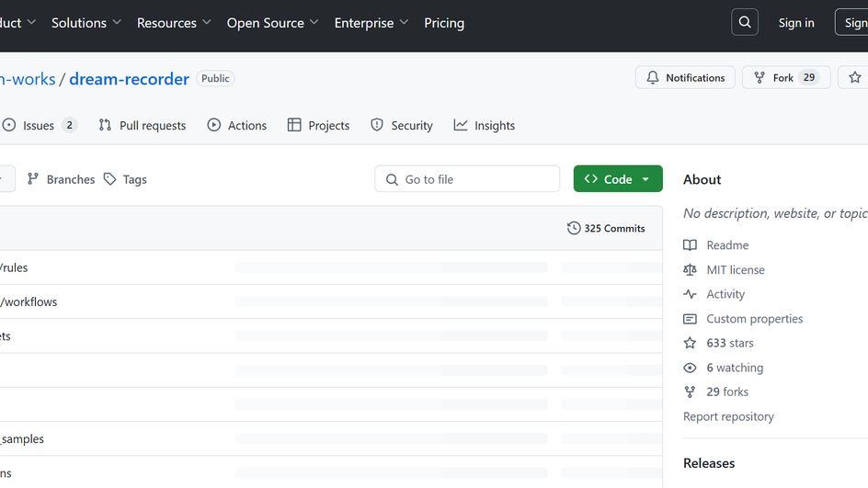Click the fork icon beside 29 forks
Screen dimensions: 868x488
point(690,392)
